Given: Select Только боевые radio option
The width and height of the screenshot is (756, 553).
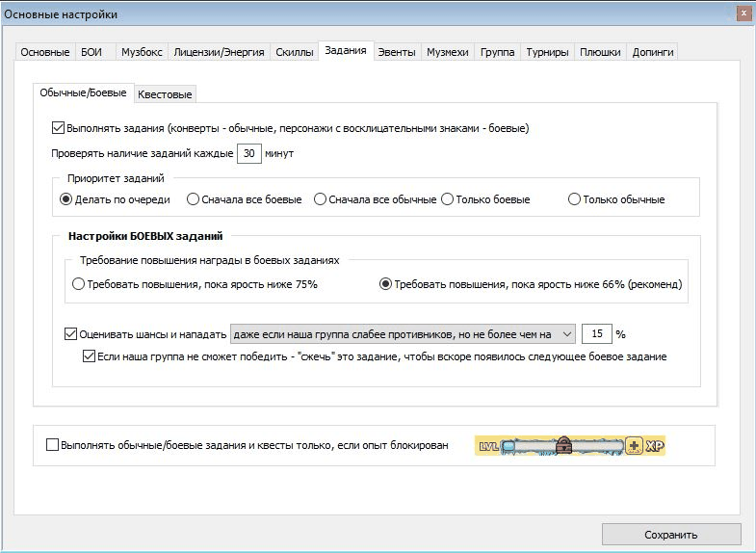Looking at the screenshot, I should pos(448,199).
